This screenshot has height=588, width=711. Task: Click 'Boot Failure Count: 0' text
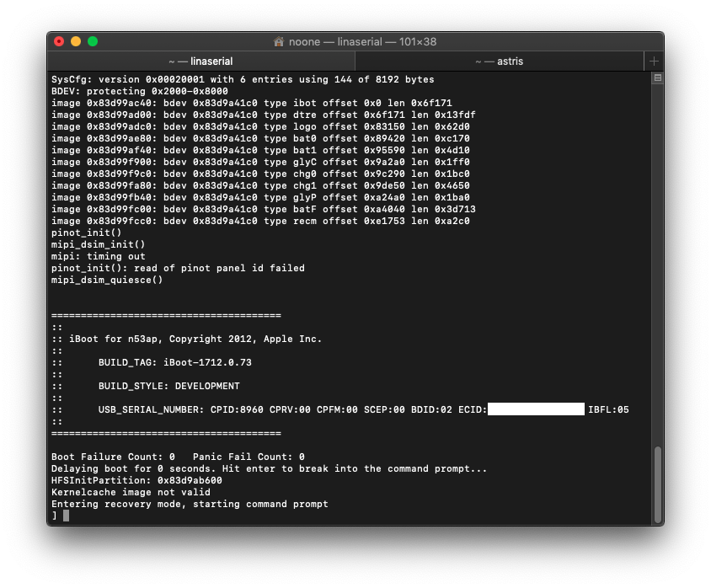pyautogui.click(x=113, y=457)
